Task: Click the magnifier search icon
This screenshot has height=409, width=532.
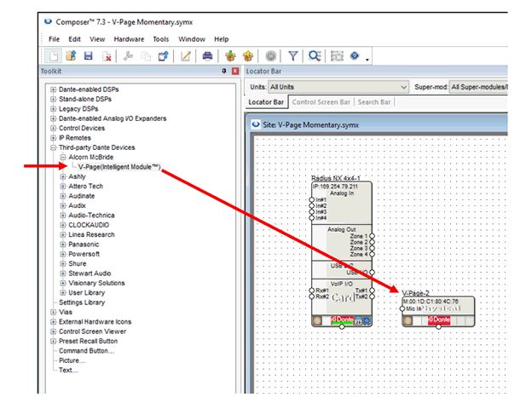Action: coord(315,56)
